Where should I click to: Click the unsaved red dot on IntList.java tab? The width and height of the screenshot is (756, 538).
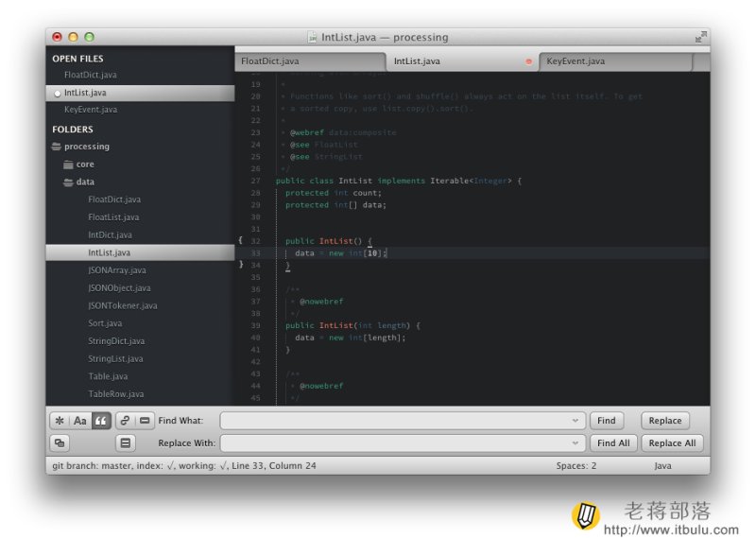[x=528, y=61]
